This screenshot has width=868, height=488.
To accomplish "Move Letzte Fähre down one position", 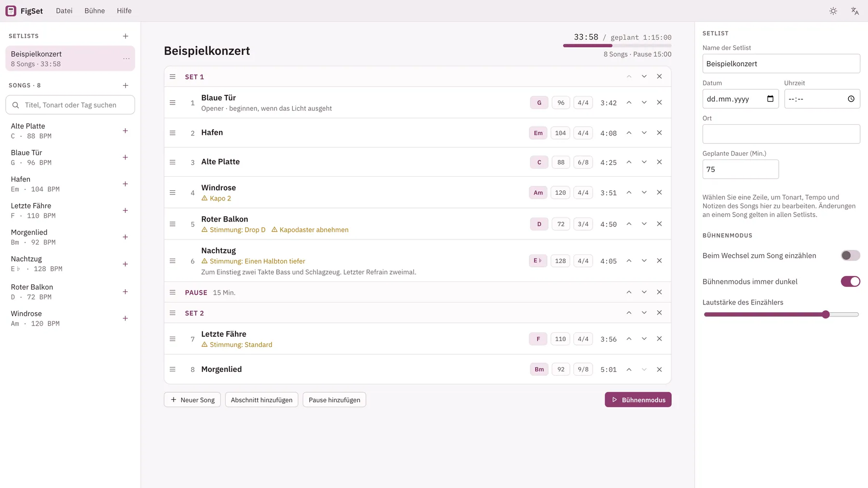I will tap(644, 339).
